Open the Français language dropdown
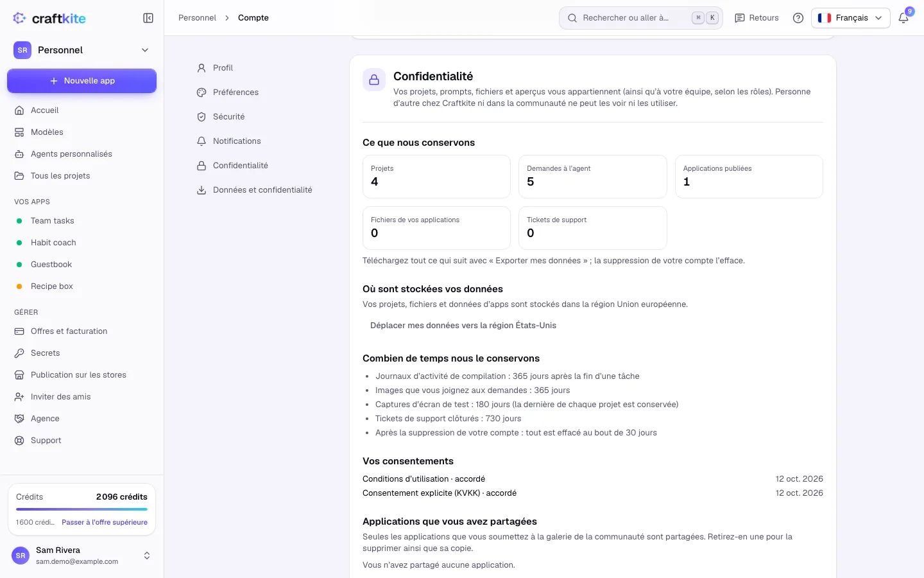The image size is (924, 578). tap(851, 18)
